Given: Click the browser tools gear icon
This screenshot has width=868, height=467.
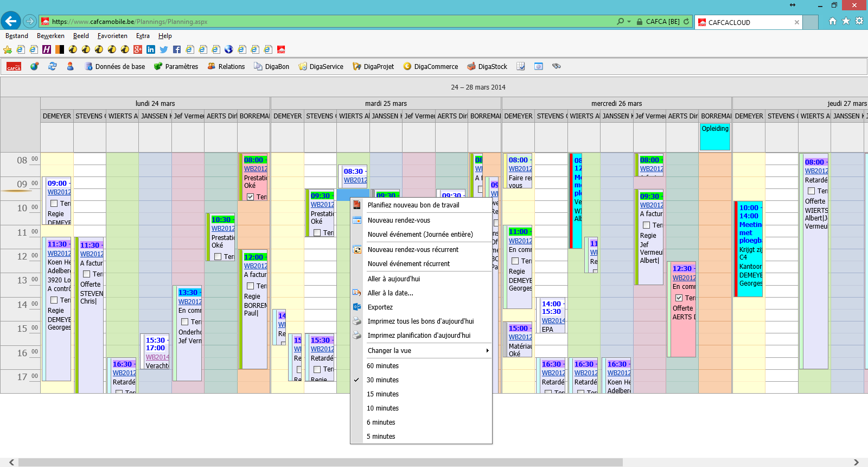Looking at the screenshot, I should 859,21.
